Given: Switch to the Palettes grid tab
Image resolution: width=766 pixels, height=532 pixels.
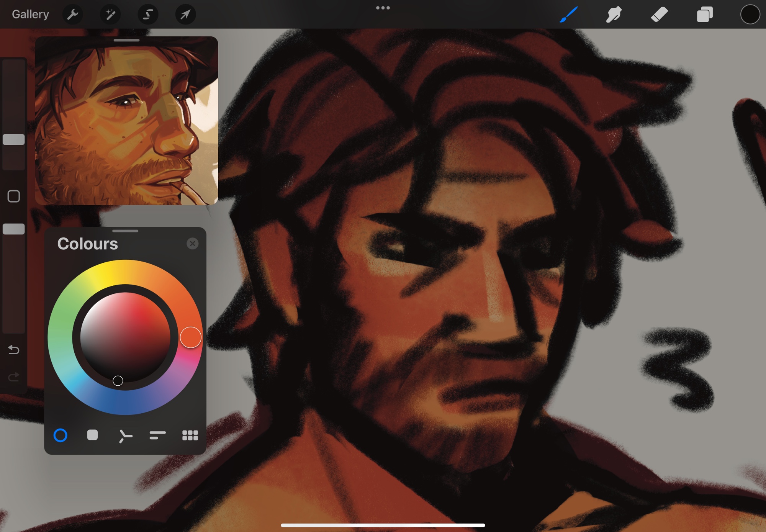Looking at the screenshot, I should (190, 435).
